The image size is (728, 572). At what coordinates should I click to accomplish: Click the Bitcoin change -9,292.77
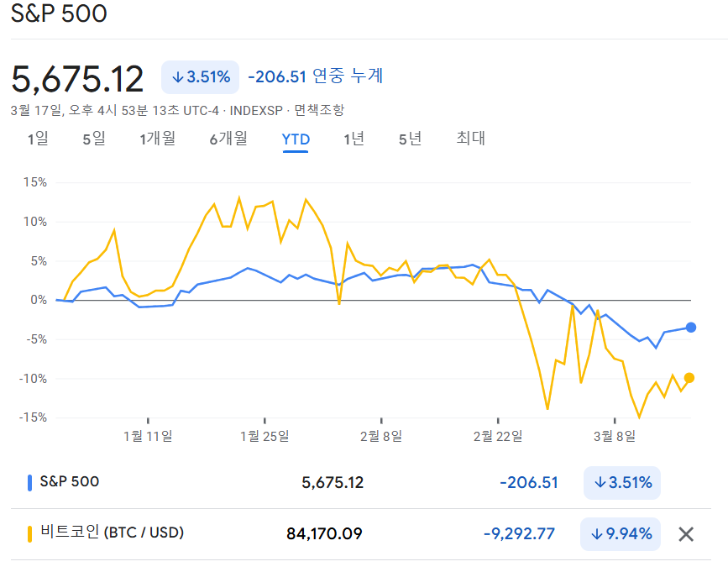pos(519,534)
